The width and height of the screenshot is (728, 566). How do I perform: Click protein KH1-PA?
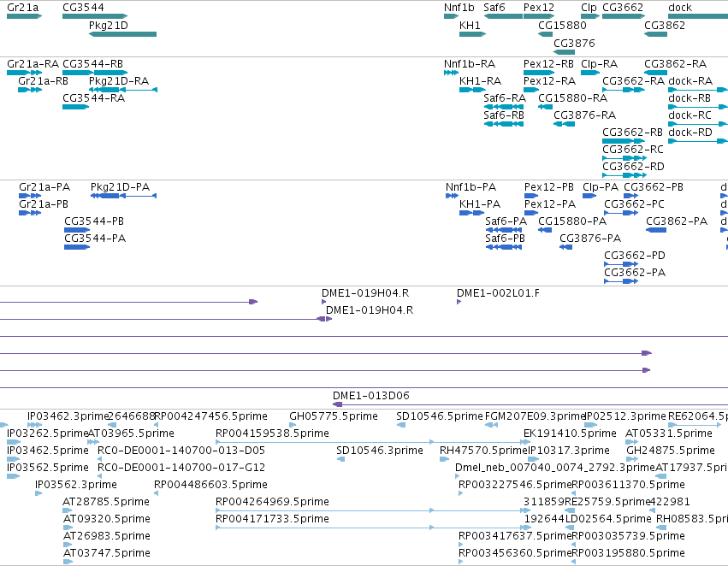pos(471,213)
